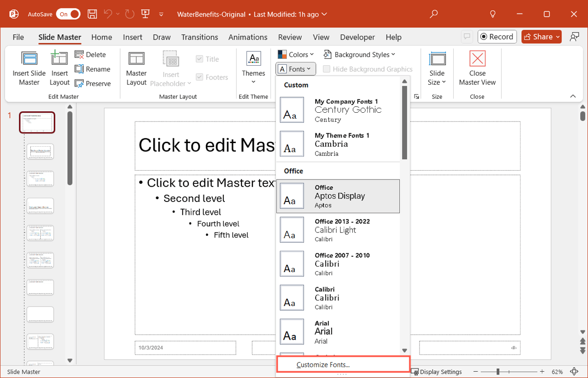Viewport: 588px width, 378px height.
Task: Click the collaboration person icon
Action: [574, 37]
